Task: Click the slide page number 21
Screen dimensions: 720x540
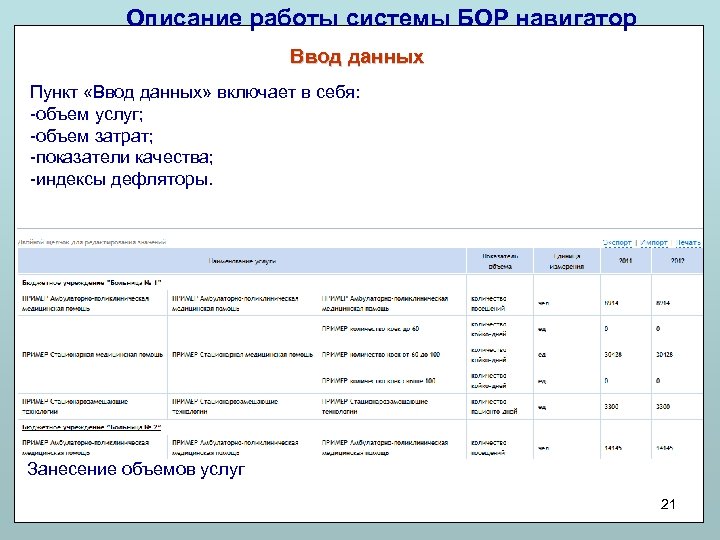Action: pos(668,504)
